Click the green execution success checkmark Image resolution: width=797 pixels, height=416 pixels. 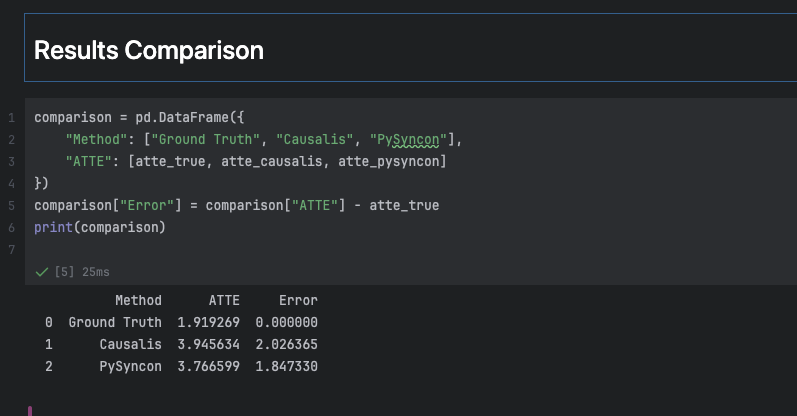[x=41, y=272]
